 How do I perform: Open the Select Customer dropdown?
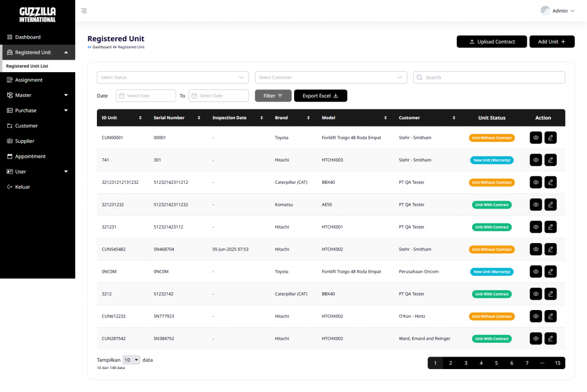click(331, 77)
